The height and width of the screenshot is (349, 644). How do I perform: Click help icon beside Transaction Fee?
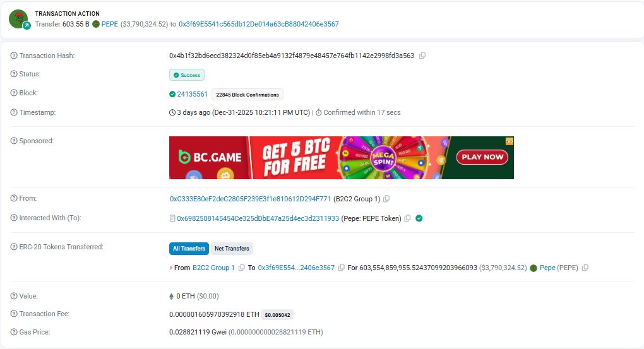click(x=14, y=314)
